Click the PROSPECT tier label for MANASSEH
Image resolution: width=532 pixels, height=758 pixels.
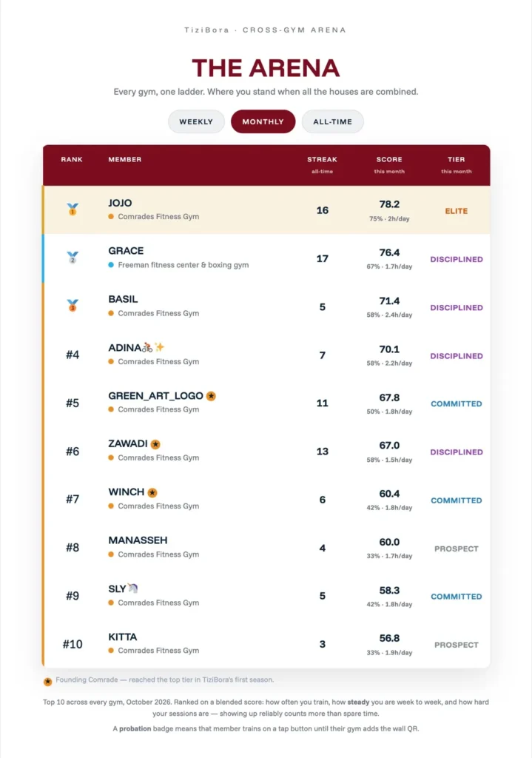456,549
